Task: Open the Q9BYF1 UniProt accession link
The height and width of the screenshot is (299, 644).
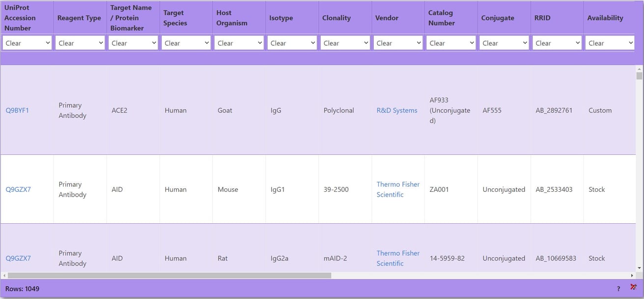Action: pyautogui.click(x=18, y=110)
